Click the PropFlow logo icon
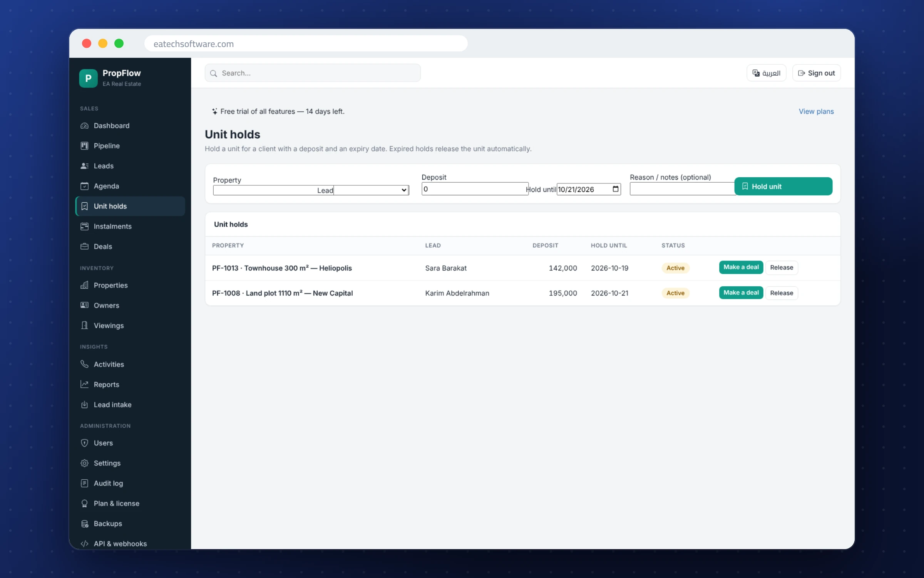This screenshot has height=578, width=924. pos(88,78)
